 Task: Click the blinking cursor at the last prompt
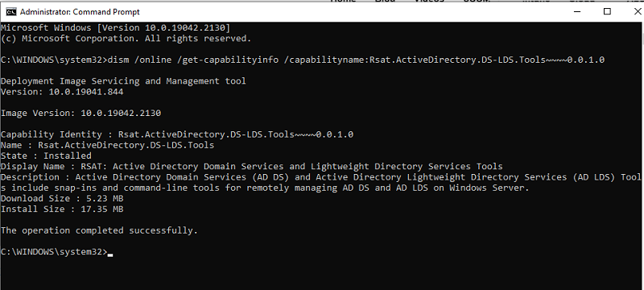[110, 253]
